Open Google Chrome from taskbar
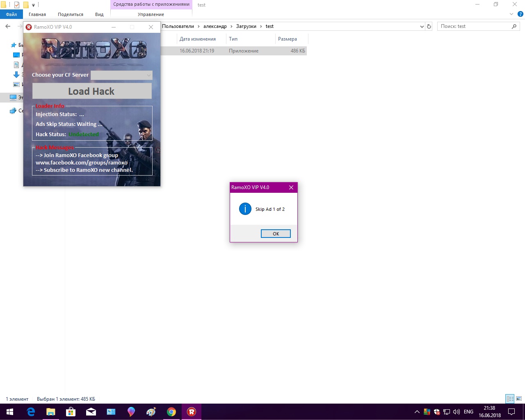Viewport: 525px width, 420px height. (171, 412)
